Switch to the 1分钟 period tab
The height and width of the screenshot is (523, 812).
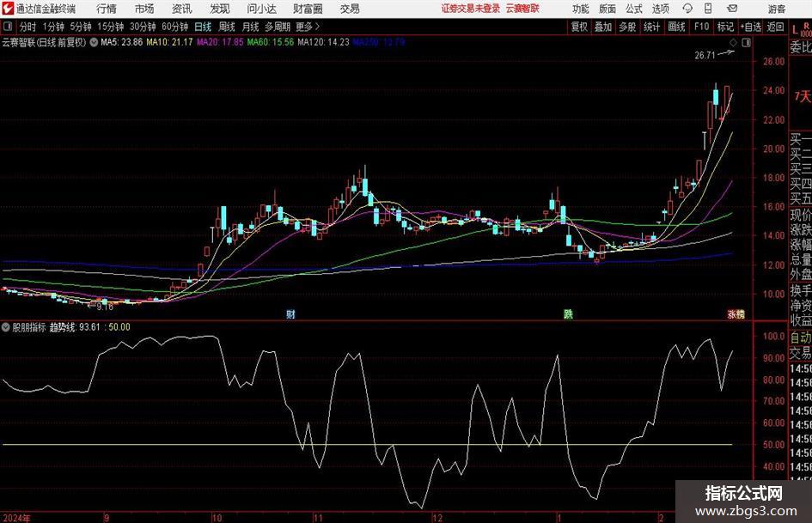[53, 27]
